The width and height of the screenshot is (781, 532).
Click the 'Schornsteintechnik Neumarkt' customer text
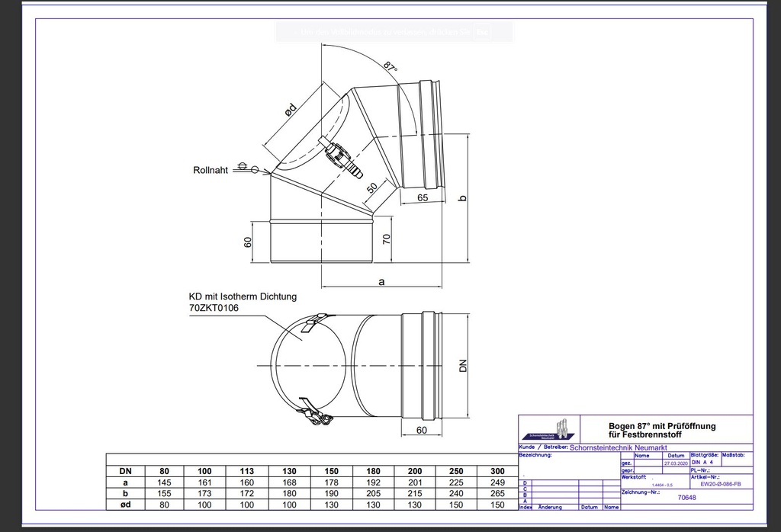point(618,447)
